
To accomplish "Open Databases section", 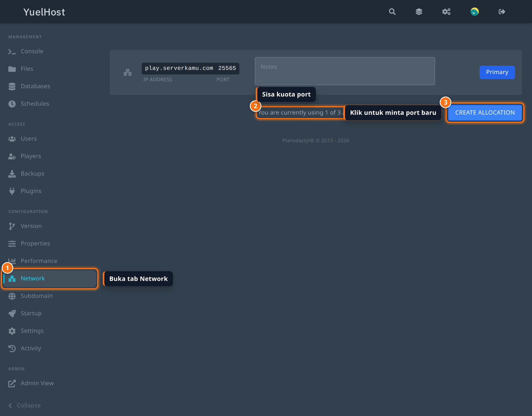I will 50,86.
